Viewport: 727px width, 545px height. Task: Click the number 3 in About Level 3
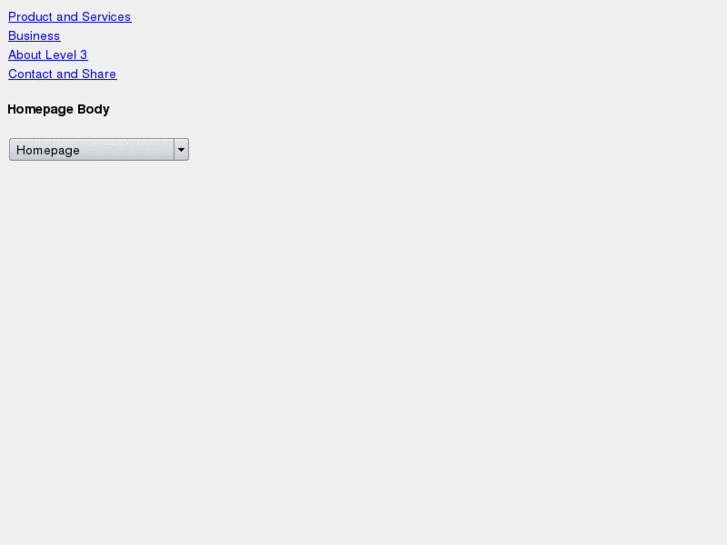[x=83, y=55]
